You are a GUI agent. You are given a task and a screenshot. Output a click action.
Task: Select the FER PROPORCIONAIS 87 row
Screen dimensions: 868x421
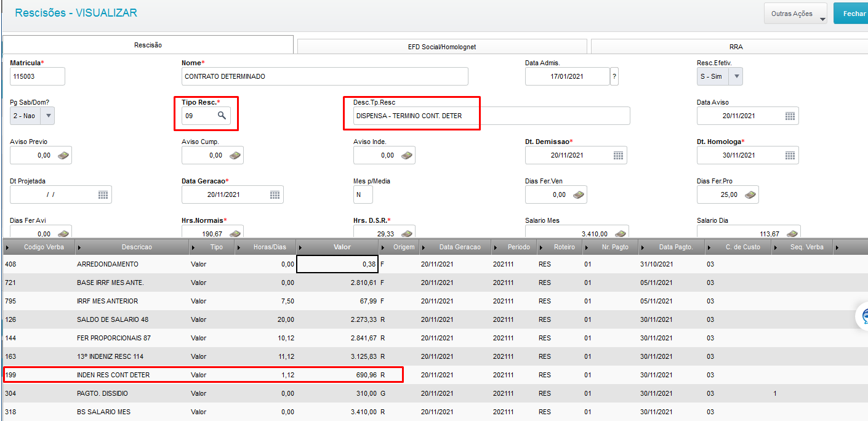(x=434, y=338)
